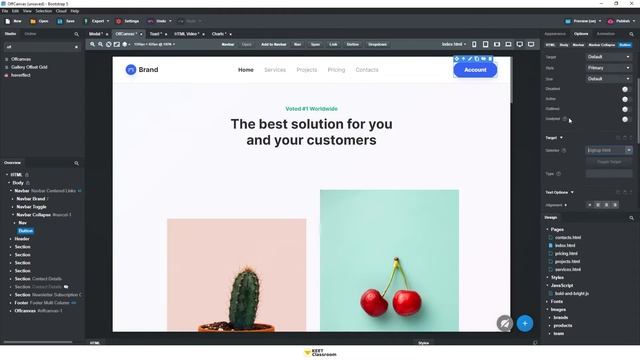Open the Edit menu

pos(15,11)
